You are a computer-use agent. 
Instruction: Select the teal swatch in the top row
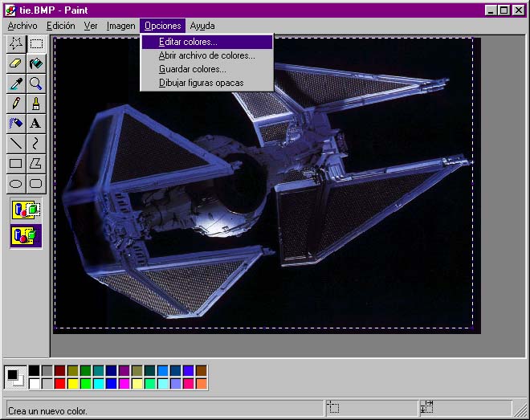click(x=98, y=371)
